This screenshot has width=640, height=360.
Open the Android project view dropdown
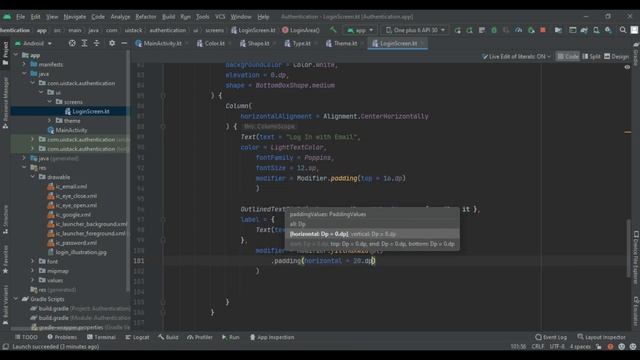pyautogui.click(x=33, y=43)
